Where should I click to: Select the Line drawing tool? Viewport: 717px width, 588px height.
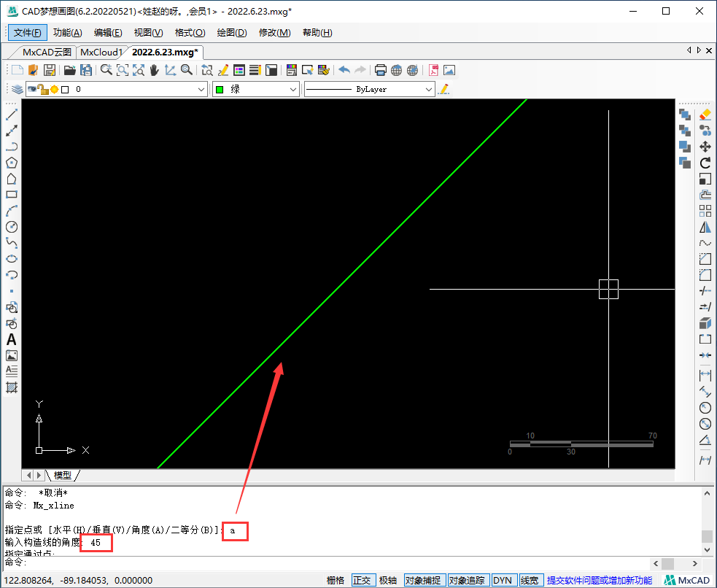[x=12, y=115]
